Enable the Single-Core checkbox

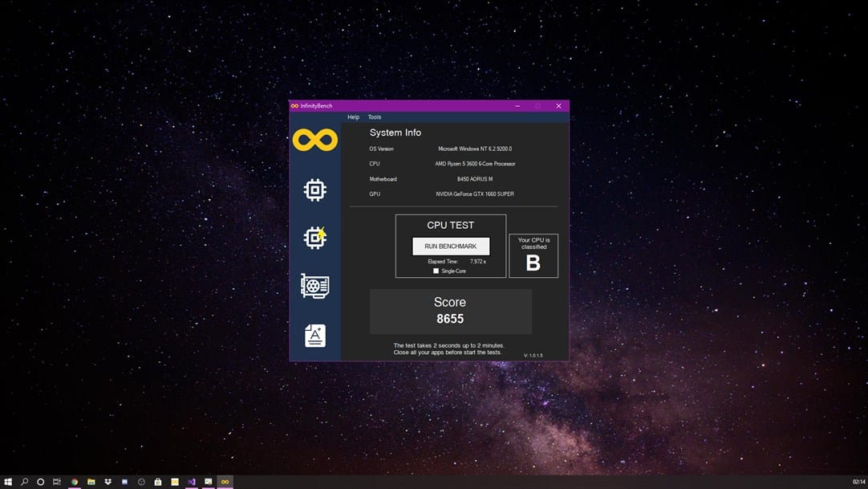pos(436,271)
